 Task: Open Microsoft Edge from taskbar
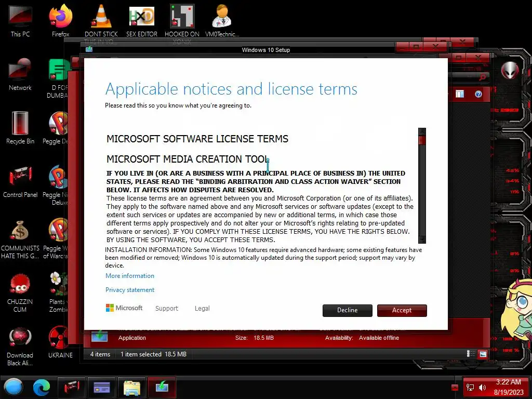point(42,387)
